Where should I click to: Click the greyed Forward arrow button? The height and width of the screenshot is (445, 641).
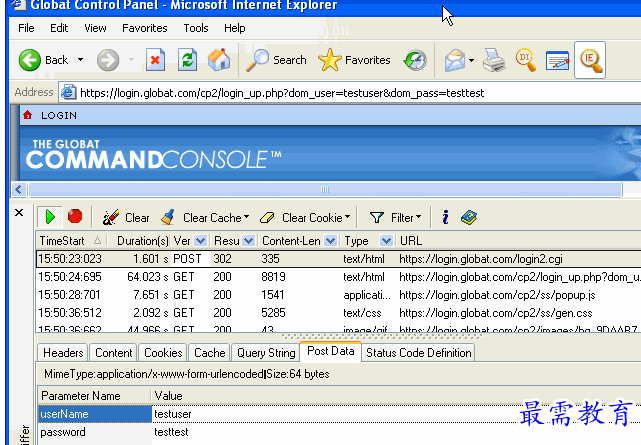click(x=108, y=60)
